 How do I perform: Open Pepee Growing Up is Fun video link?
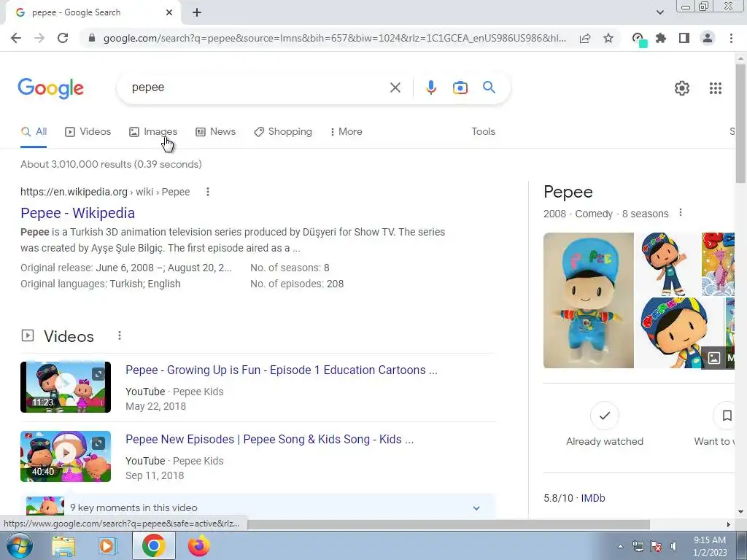281,370
